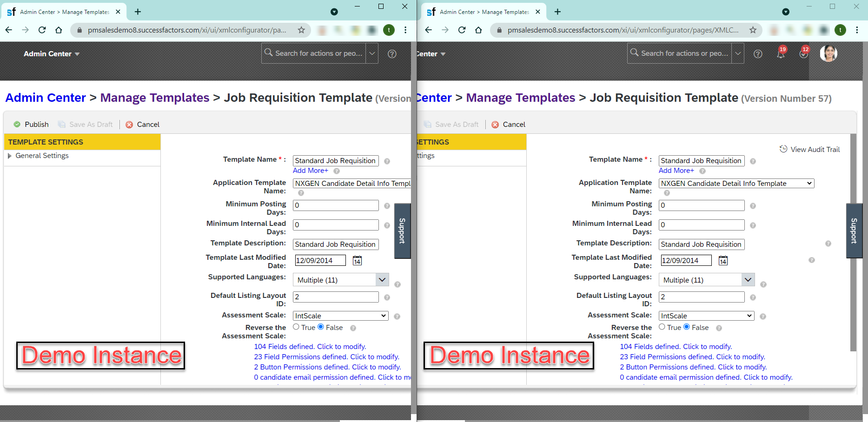Image resolution: width=868 pixels, height=422 pixels.
Task: Click Template Description input in left window
Action: [x=336, y=244]
